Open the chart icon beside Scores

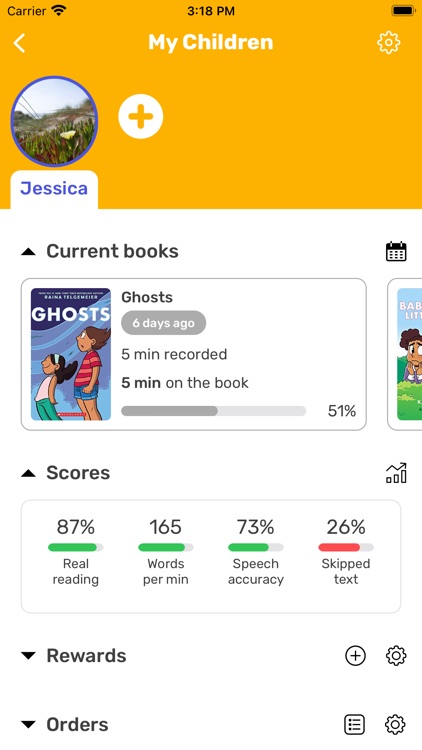coord(396,473)
